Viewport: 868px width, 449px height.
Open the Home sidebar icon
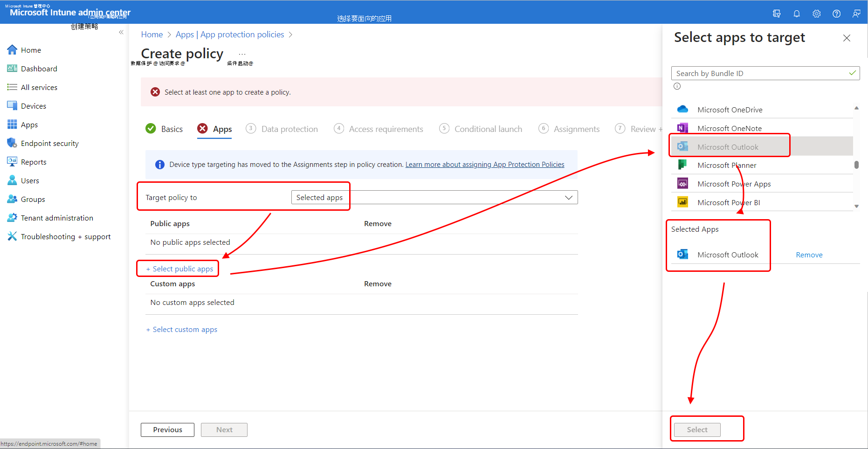(12, 50)
